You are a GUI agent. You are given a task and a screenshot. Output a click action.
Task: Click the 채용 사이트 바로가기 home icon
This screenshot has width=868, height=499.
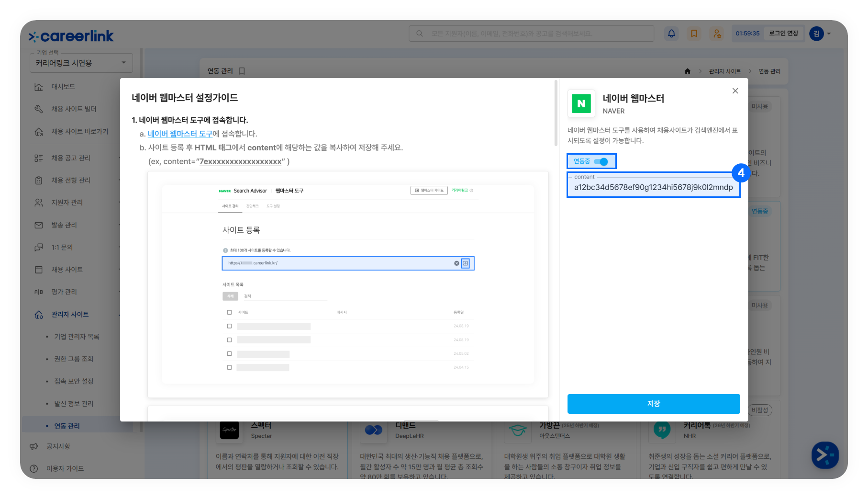pos(39,131)
